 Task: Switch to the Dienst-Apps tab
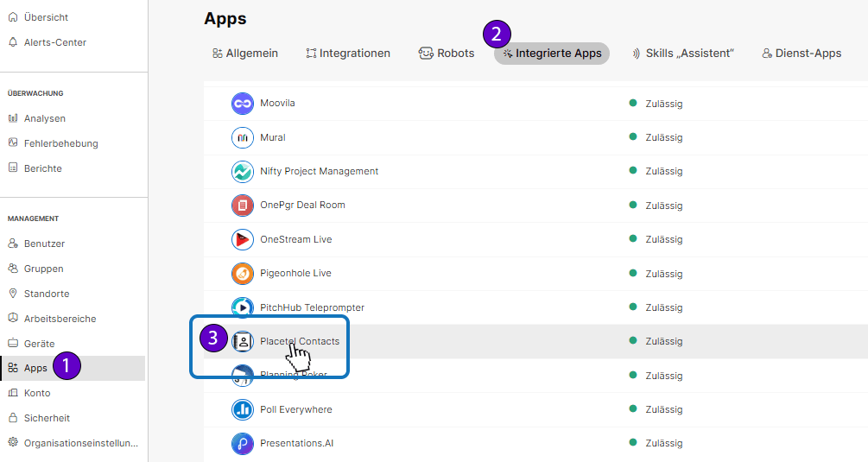801,54
